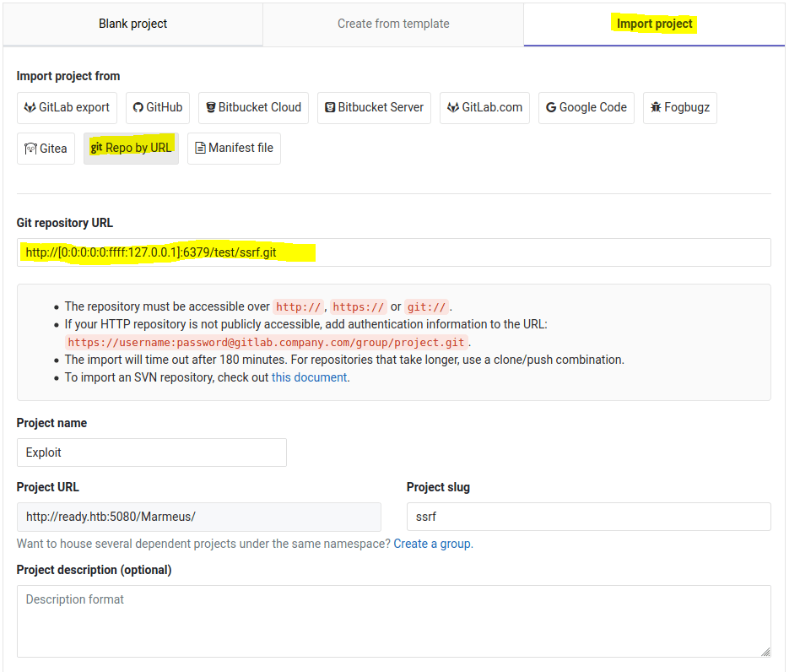Click the git logo on Repo by URL

[x=96, y=148]
